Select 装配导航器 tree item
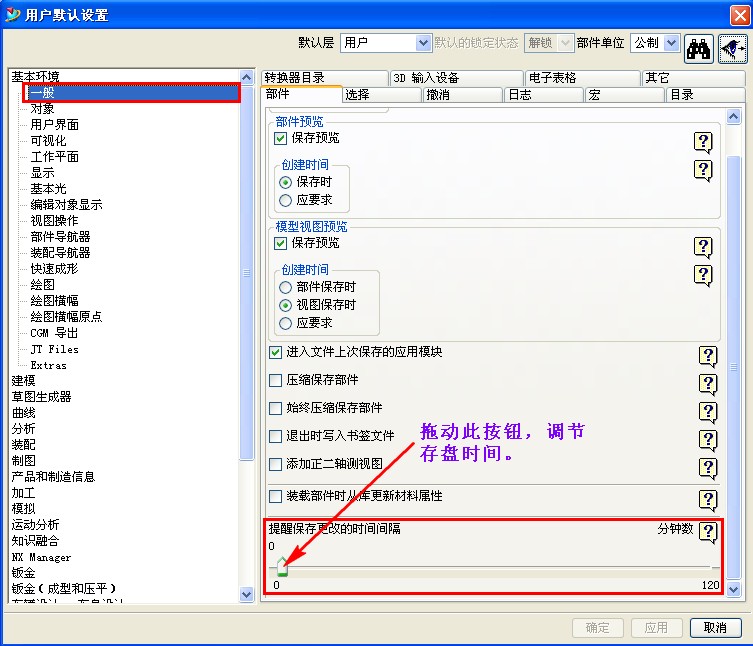This screenshot has height=646, width=753. click(x=61, y=253)
